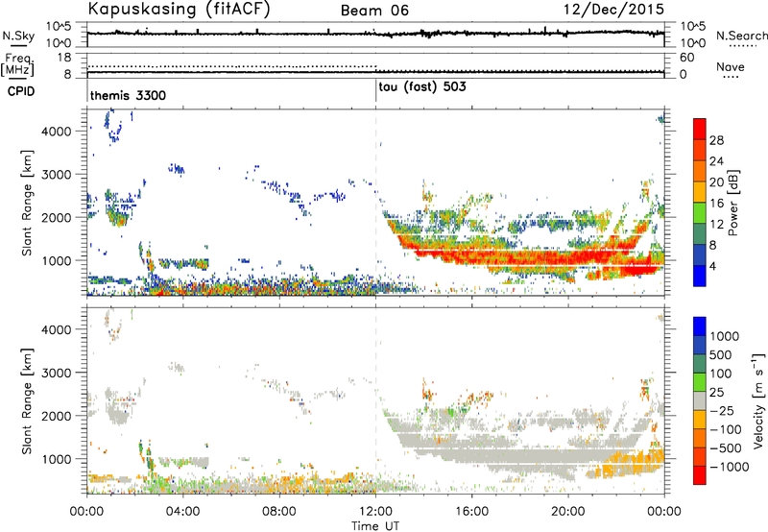Click the 12/Dec/2015 date label
The width and height of the screenshot is (768, 532).
click(613, 9)
